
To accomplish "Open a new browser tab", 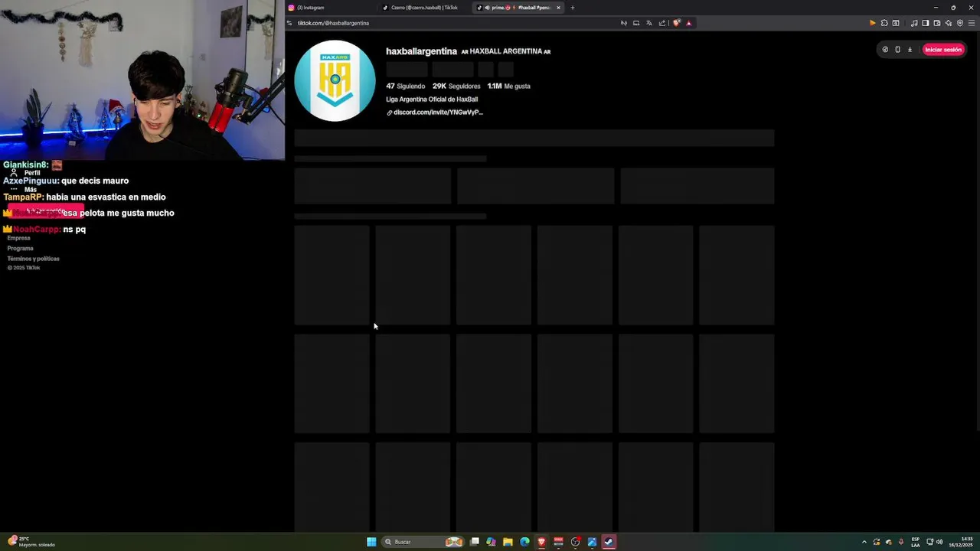I will (x=572, y=8).
